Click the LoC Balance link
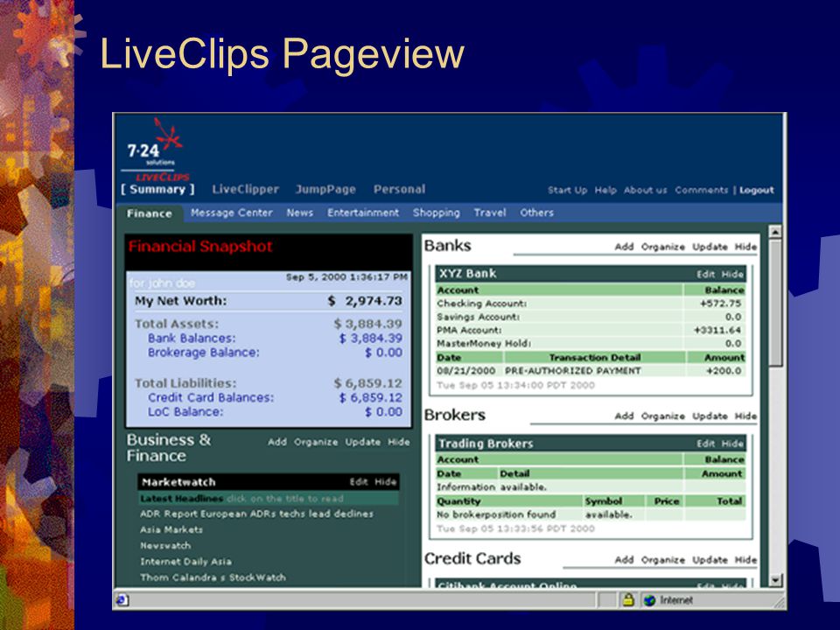This screenshot has height=630, width=840. [185, 412]
